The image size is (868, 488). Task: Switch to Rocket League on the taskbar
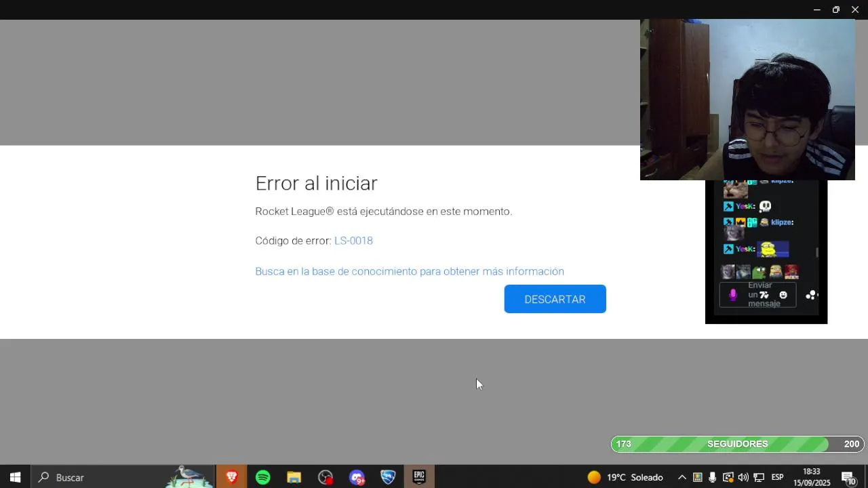tap(388, 477)
